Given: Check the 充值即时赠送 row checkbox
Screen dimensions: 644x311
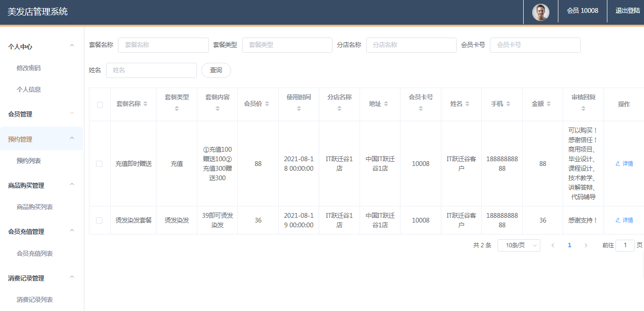Looking at the screenshot, I should point(99,164).
